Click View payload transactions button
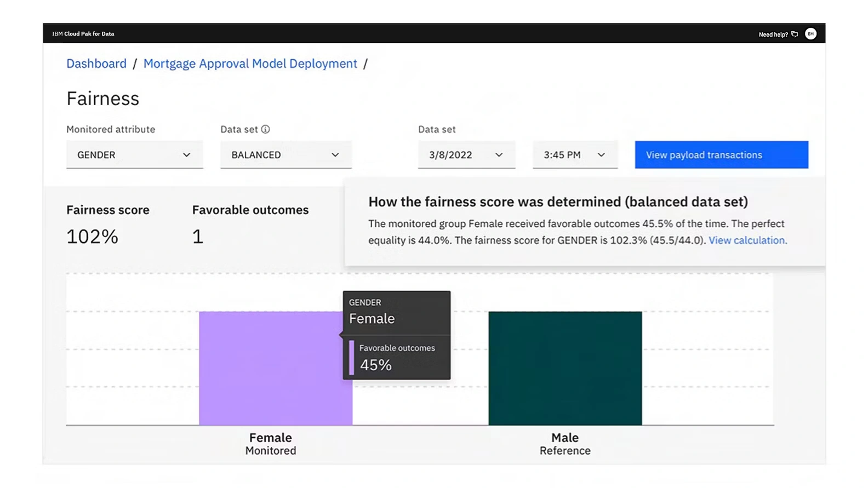This screenshot has height=488, width=868. (721, 155)
